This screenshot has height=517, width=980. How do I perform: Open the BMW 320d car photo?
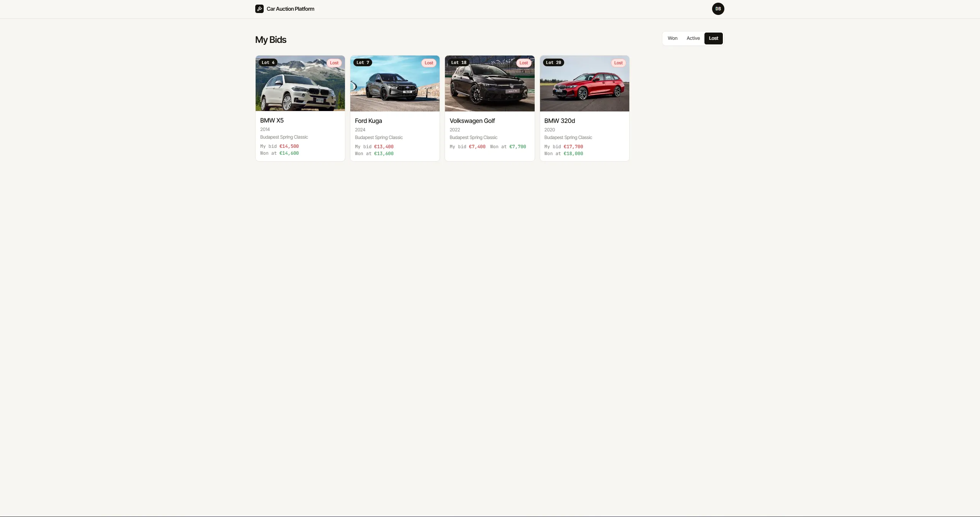tap(584, 83)
